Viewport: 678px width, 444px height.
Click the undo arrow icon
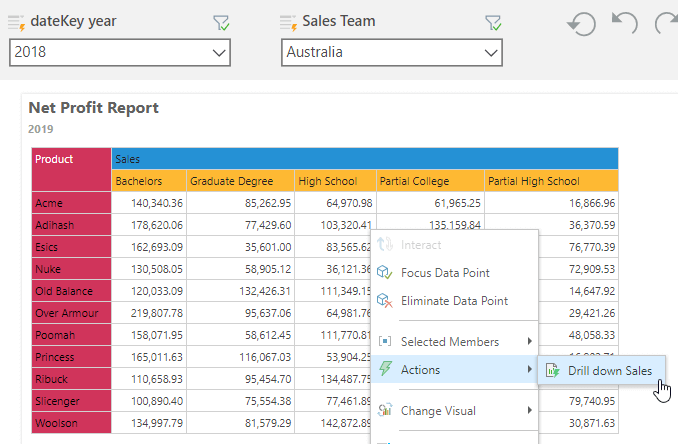[624, 23]
